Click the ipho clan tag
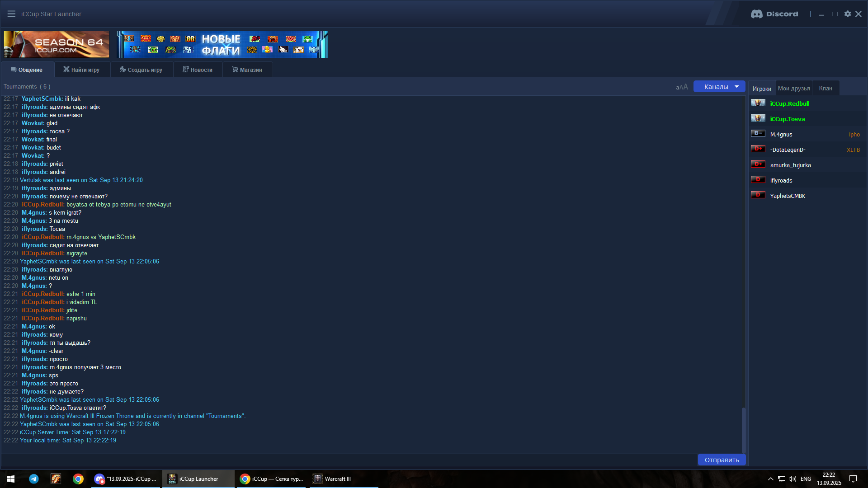The width and height of the screenshot is (868, 488). [x=854, y=135]
